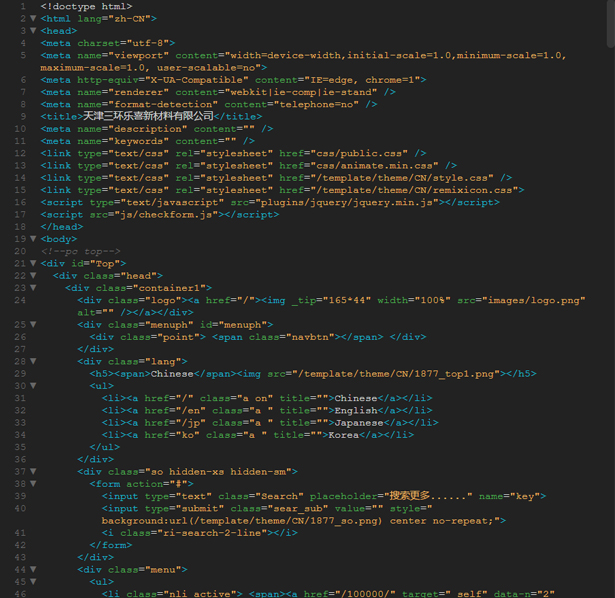Click the "point" div class value
Viewport: 615px width, 598px height.
[x=178, y=337]
